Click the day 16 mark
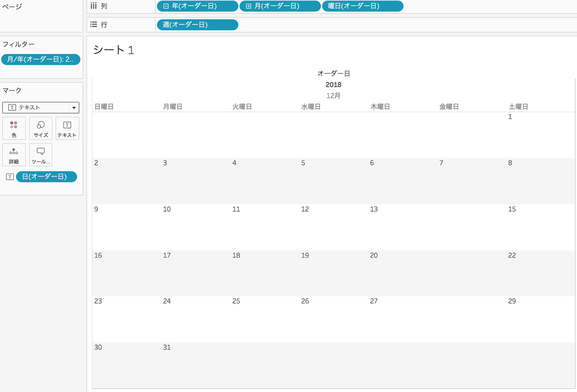 (98, 255)
